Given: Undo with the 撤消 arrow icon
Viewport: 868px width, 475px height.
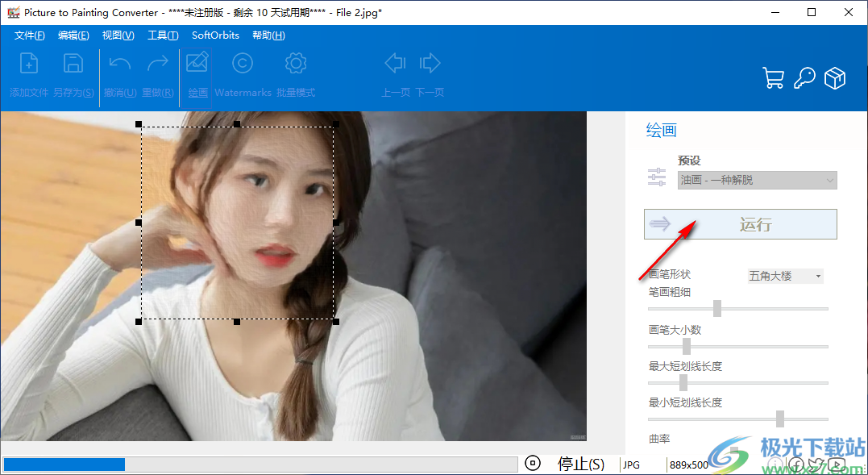Looking at the screenshot, I should pos(119,64).
